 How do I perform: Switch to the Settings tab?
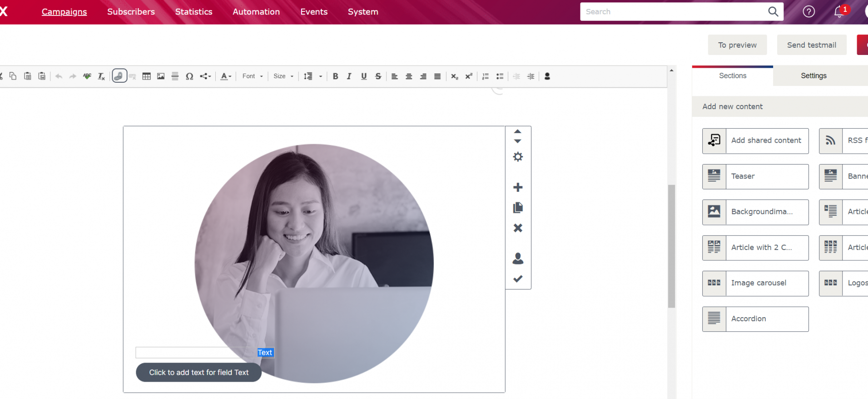point(813,76)
